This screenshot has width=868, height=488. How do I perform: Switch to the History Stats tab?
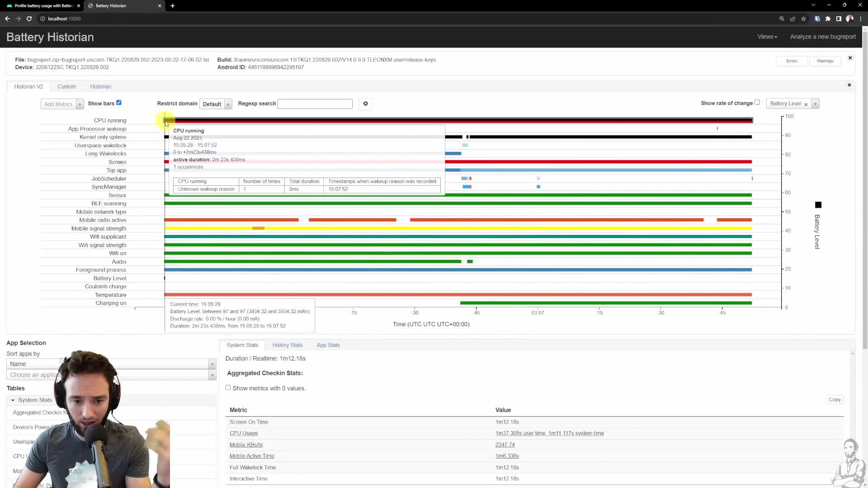288,345
